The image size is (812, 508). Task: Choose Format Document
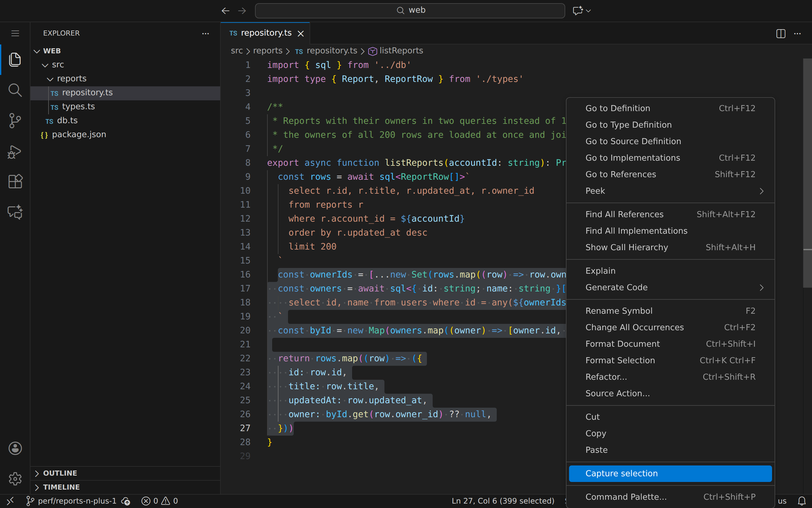tap(670, 344)
